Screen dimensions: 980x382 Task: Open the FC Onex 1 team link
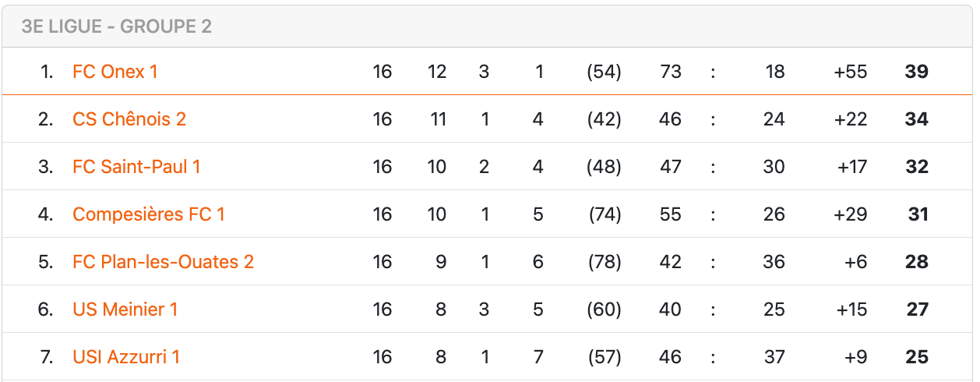(x=115, y=72)
